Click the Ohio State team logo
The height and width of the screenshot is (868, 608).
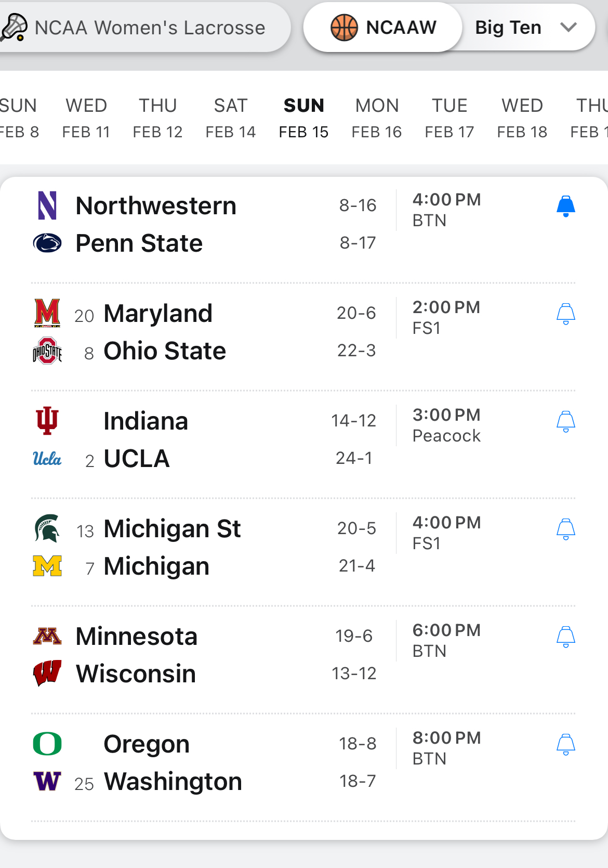[x=47, y=351]
